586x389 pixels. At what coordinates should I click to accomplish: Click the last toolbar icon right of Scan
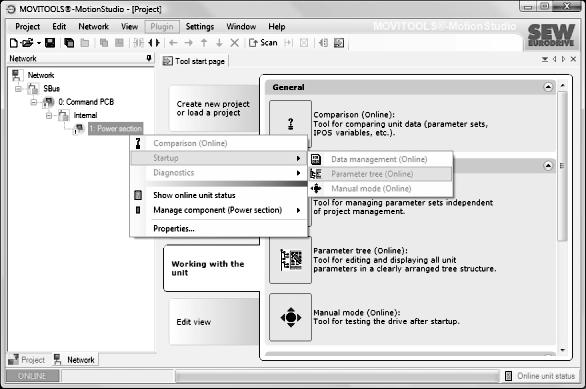click(x=339, y=43)
